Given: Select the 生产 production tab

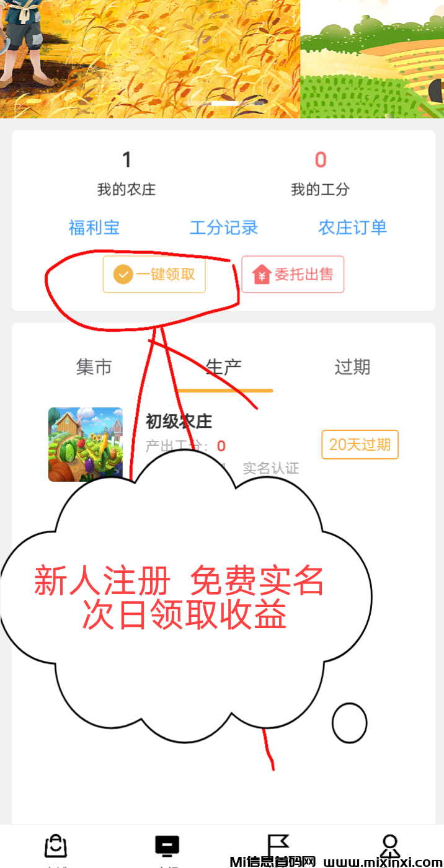Looking at the screenshot, I should [x=223, y=367].
